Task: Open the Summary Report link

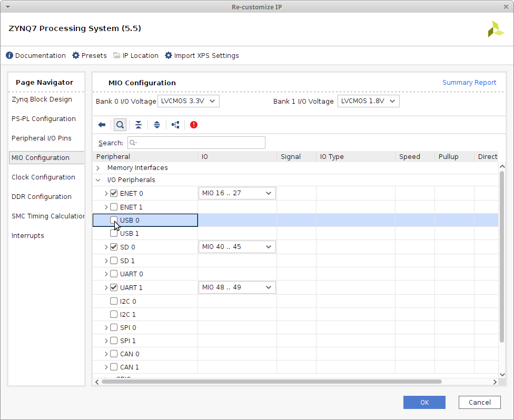Action: click(x=469, y=83)
